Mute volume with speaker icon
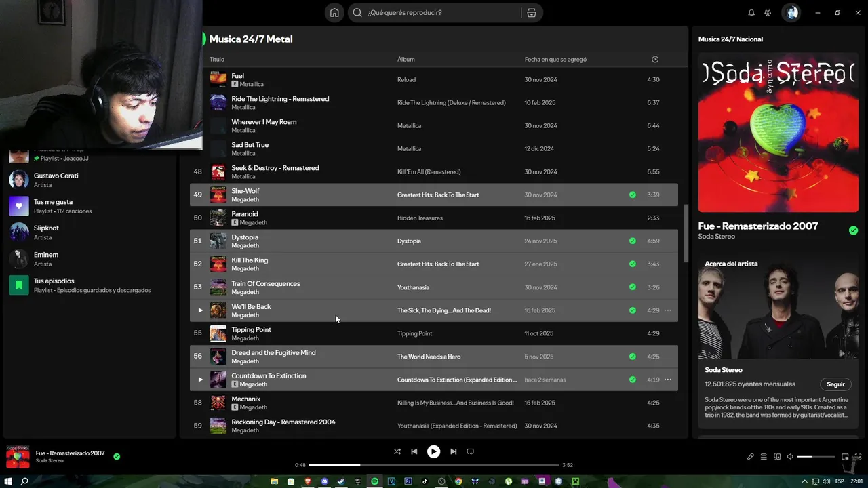 [x=790, y=457]
